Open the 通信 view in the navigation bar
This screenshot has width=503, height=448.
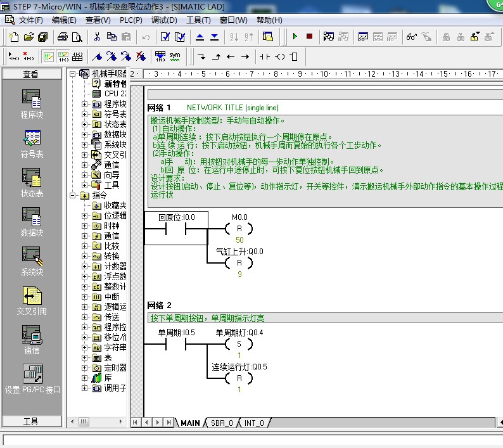coord(32,340)
